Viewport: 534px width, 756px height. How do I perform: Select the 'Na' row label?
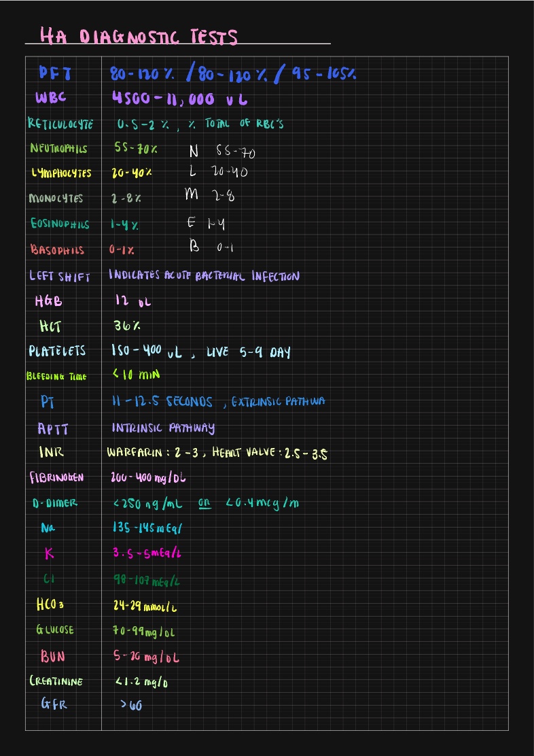click(48, 528)
